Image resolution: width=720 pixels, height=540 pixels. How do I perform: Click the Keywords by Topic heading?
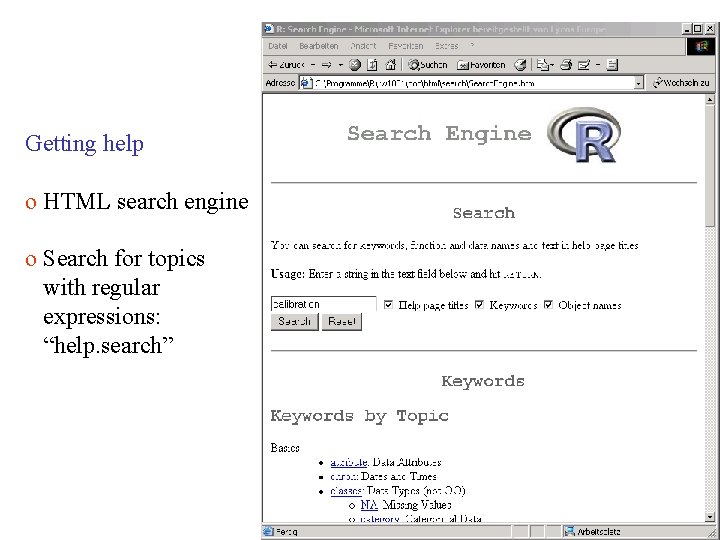(360, 416)
